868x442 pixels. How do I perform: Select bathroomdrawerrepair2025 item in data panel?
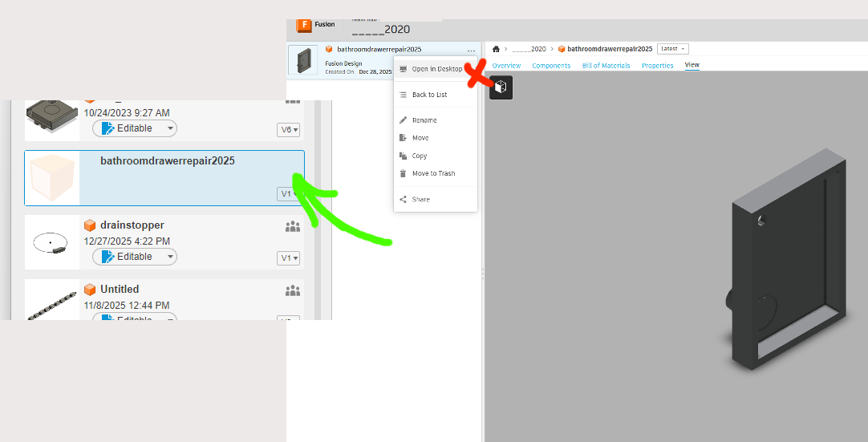[x=164, y=178]
